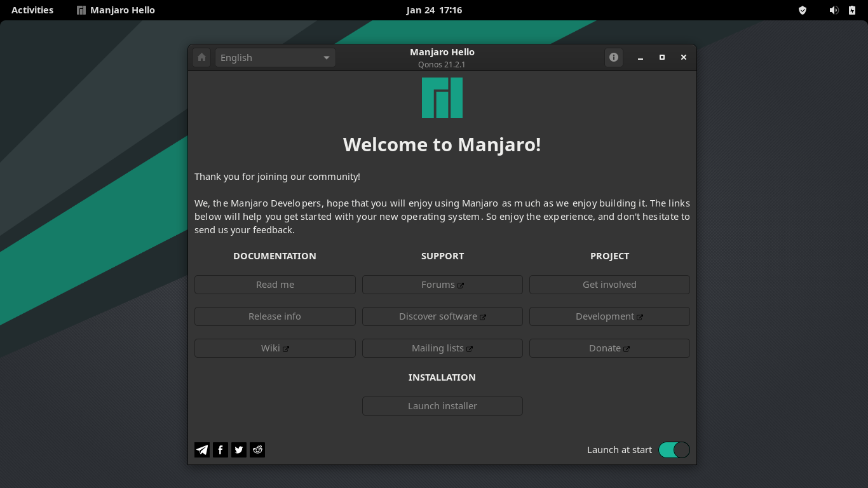Screen dimensions: 868x488
Task: Open the Donate link under Project
Action: click(609, 348)
